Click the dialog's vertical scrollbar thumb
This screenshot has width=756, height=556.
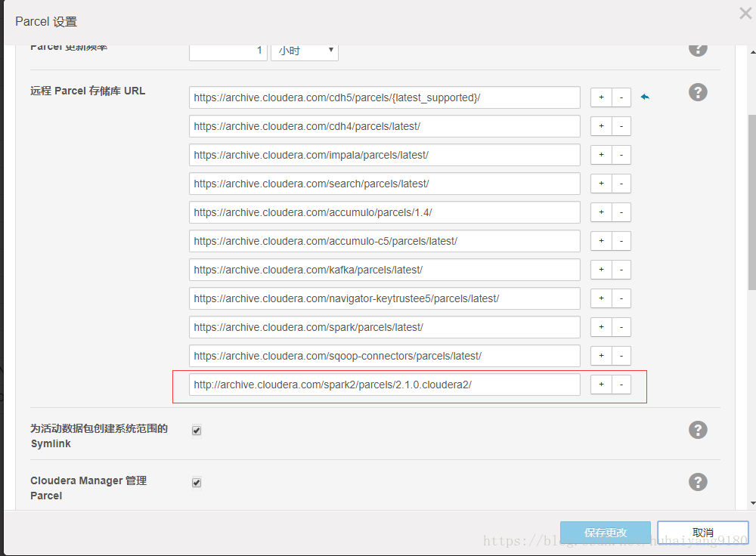(752, 202)
